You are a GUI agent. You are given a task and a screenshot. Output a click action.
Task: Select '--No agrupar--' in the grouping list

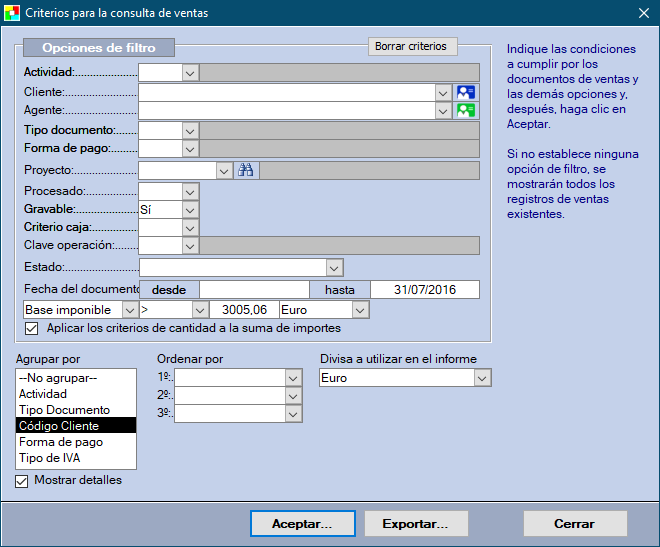point(58,378)
